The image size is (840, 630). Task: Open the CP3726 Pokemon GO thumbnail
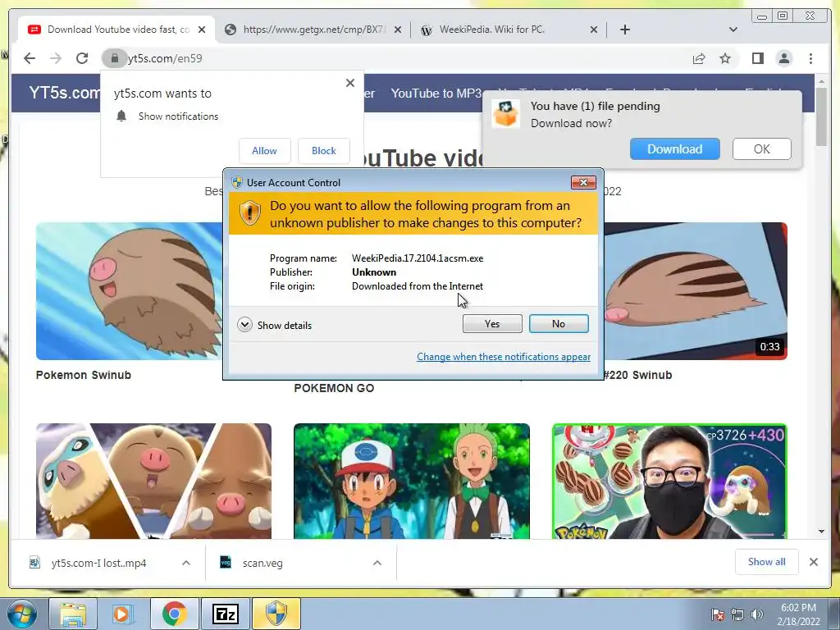[669, 481]
